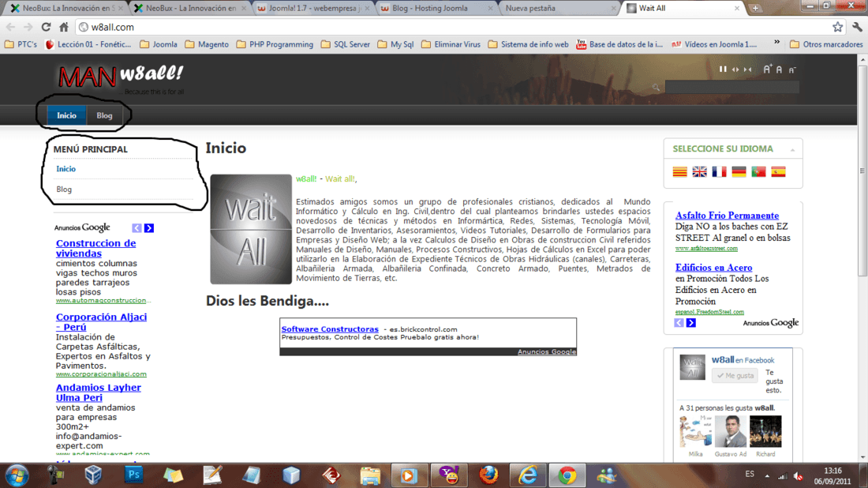This screenshot has width=868, height=488.
Task: Click the narrow-width arrows icon in header
Action: (748, 69)
